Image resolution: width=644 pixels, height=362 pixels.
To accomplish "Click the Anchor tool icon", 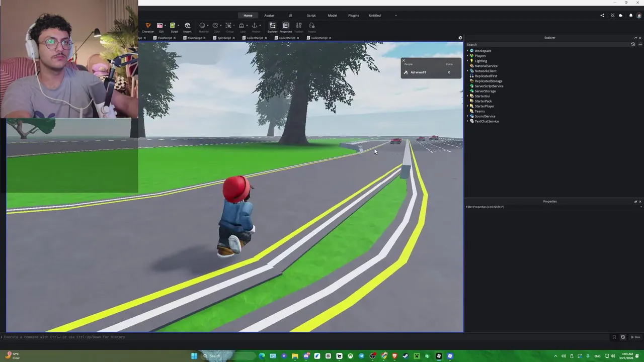I will tap(255, 26).
